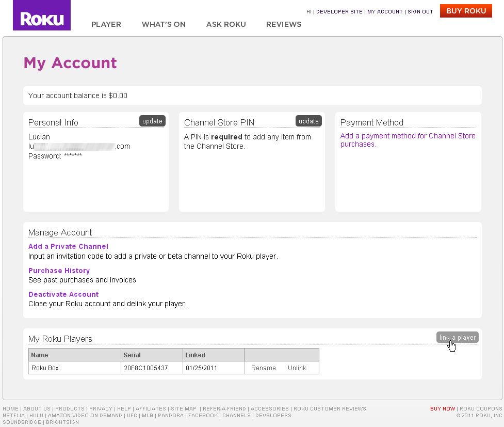Open MY ACCOUNT link

pyautogui.click(x=384, y=11)
